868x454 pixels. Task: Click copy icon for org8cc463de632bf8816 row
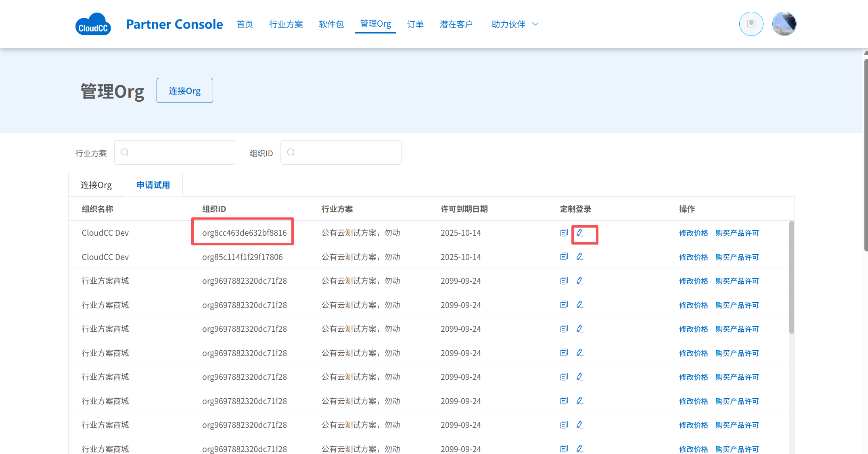click(564, 233)
